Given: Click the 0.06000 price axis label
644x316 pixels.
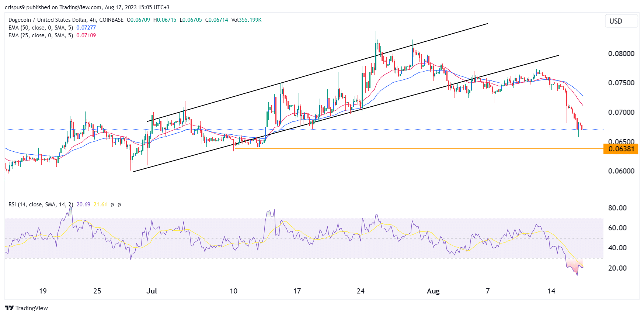Looking at the screenshot, I should point(621,171).
